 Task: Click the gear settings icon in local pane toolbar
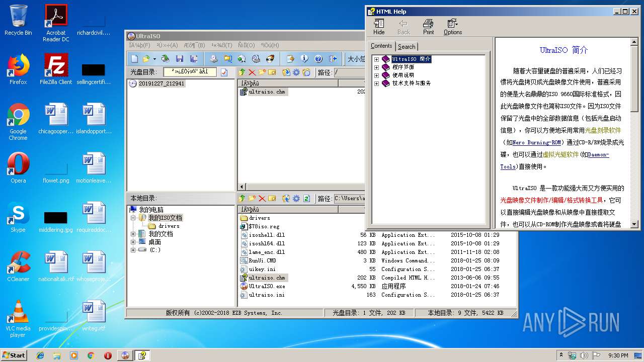tap(296, 199)
